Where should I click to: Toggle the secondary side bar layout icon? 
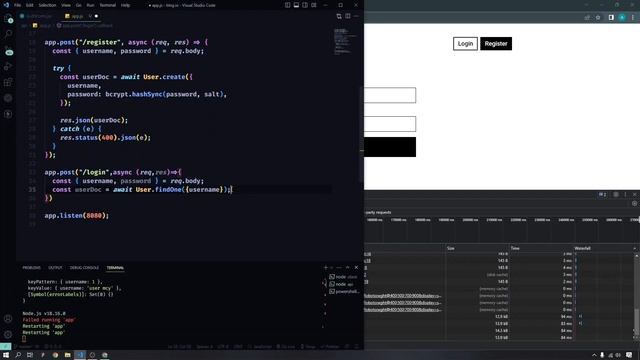tap(305, 5)
